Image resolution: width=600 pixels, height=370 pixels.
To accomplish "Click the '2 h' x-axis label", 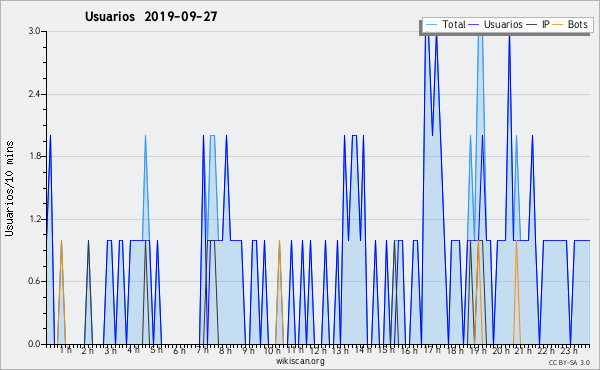I will point(88,351).
